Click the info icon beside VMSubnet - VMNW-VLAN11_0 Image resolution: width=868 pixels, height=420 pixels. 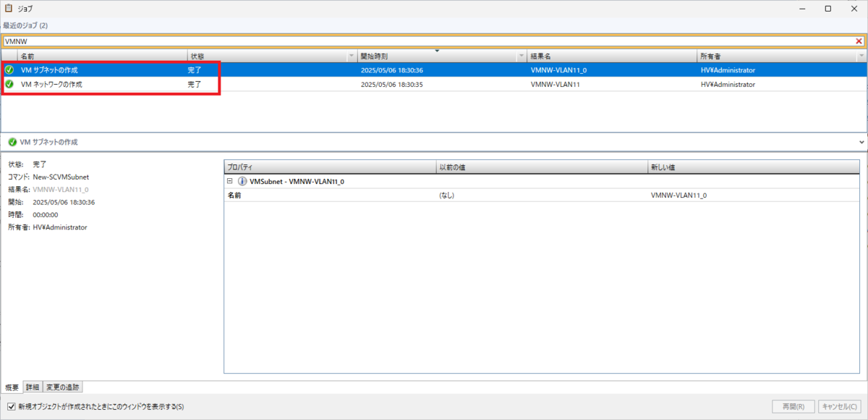(242, 181)
